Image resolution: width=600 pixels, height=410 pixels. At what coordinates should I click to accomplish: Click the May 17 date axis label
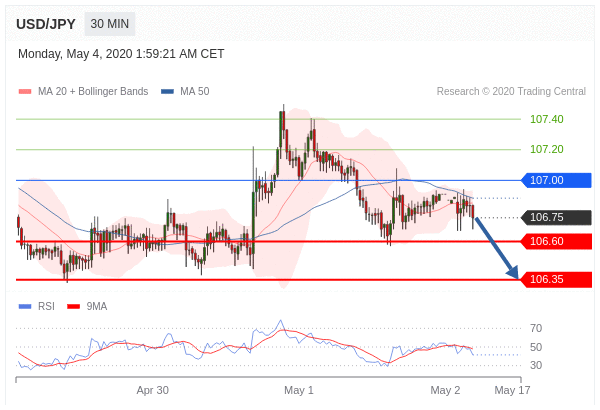[x=512, y=390]
